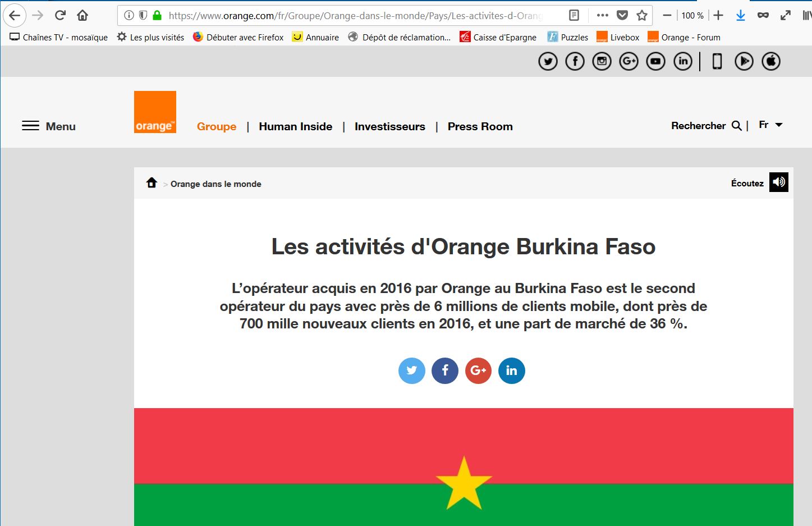Image resolution: width=812 pixels, height=526 pixels.
Task: Save the page to Pocket
Action: pos(622,16)
